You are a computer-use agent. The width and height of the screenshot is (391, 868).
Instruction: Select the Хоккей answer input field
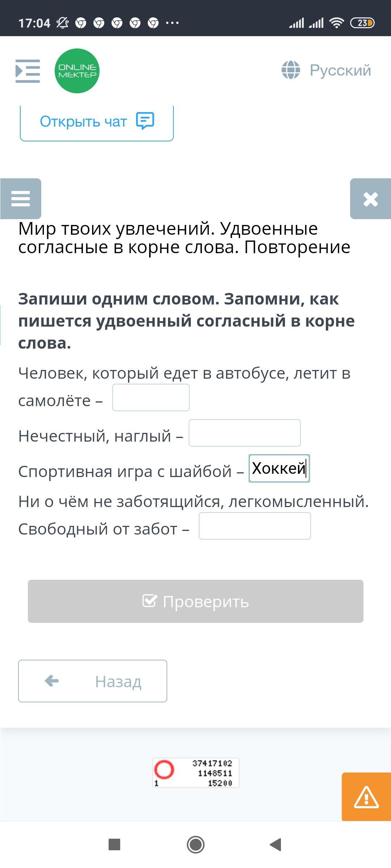coord(279,468)
